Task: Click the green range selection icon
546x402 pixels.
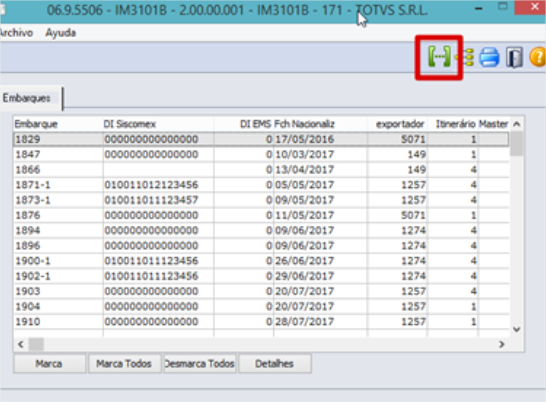Action: pyautogui.click(x=439, y=57)
